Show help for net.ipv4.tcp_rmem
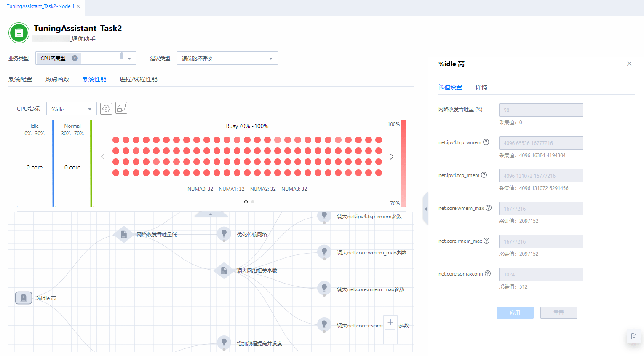This screenshot has width=644, height=356. 484,175
